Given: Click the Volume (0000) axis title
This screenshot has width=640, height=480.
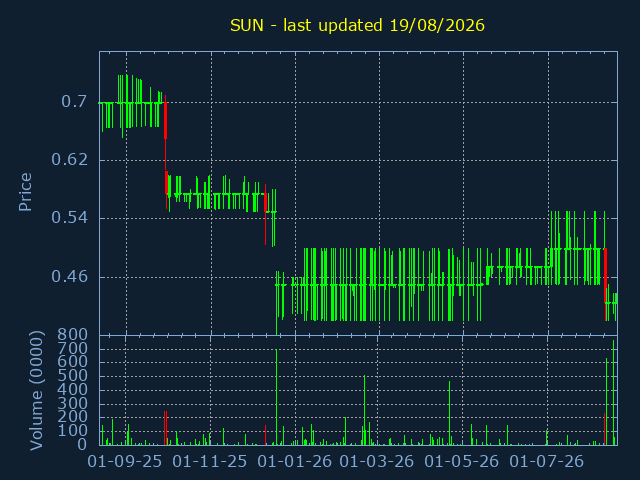Looking at the screenshot, I should (x=36, y=391).
